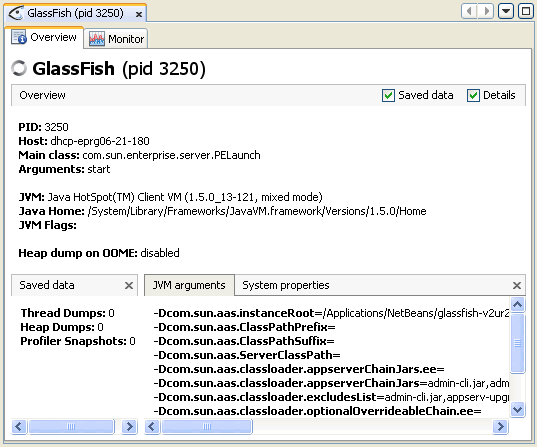Maximize the window with square icon
This screenshot has width=537, height=447.
click(x=526, y=11)
